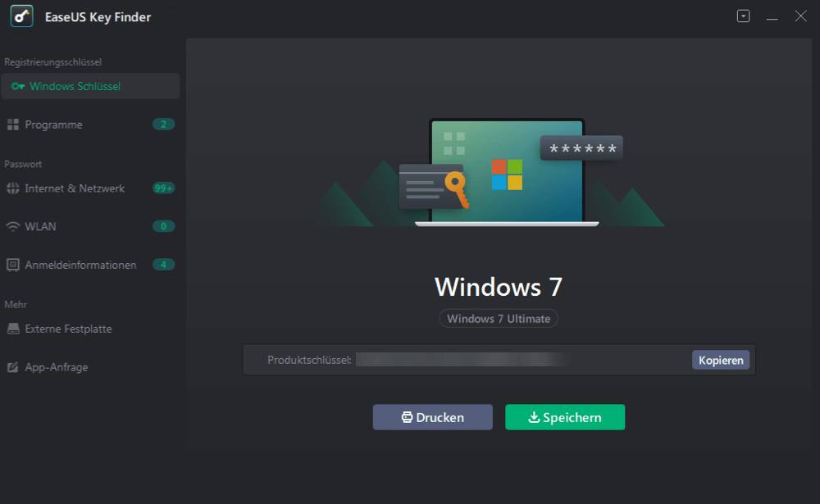This screenshot has width=820, height=504.
Task: Click the WLAN count badge showing 0
Action: tap(164, 226)
